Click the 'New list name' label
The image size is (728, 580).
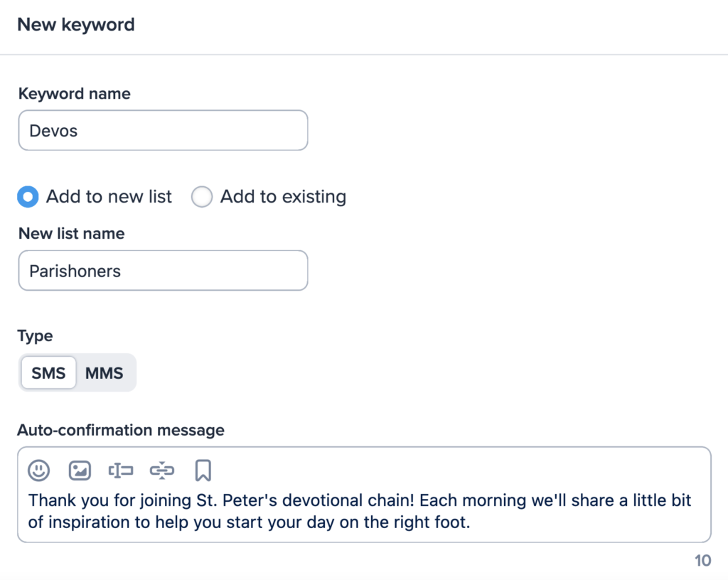(x=71, y=234)
